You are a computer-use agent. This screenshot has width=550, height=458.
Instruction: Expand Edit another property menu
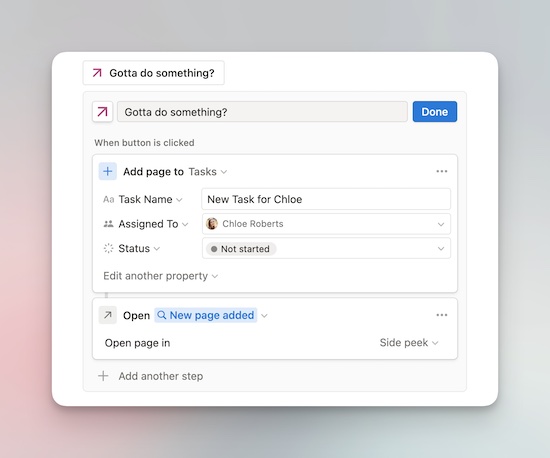tap(161, 276)
